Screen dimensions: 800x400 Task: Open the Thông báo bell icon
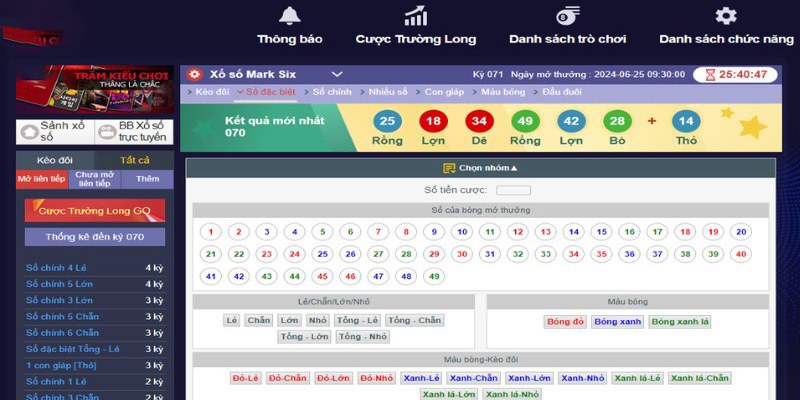289,16
